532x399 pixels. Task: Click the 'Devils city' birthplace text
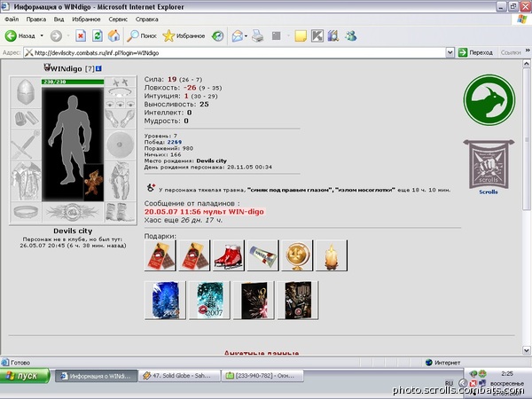211,160
